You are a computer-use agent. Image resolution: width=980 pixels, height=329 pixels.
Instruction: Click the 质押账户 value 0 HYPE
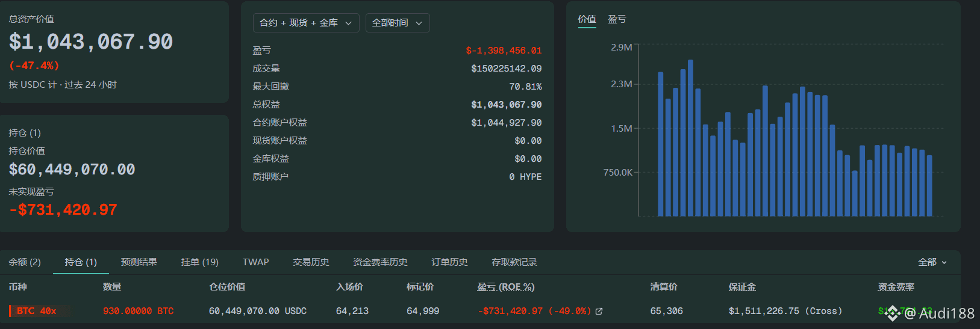click(525, 177)
